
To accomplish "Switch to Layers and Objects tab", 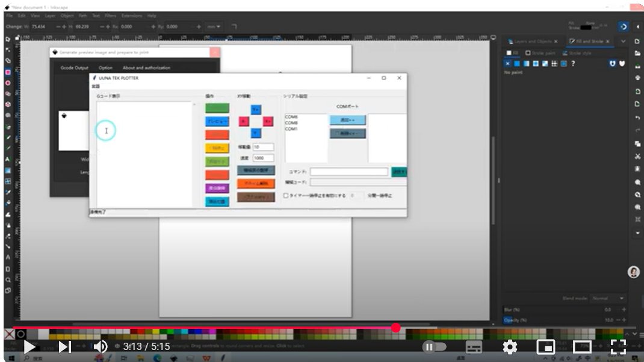I will 533,42.
